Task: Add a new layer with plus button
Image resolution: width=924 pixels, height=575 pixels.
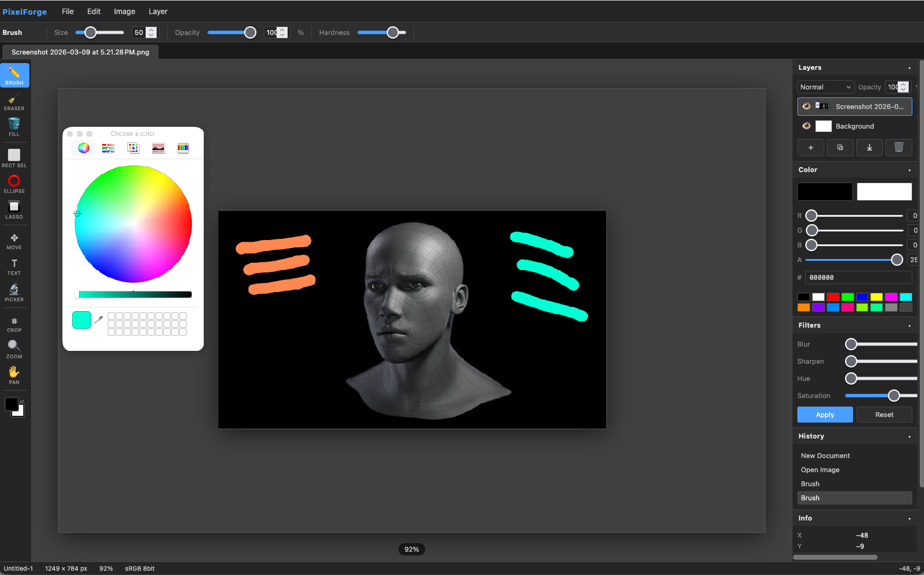Action: [811, 148]
